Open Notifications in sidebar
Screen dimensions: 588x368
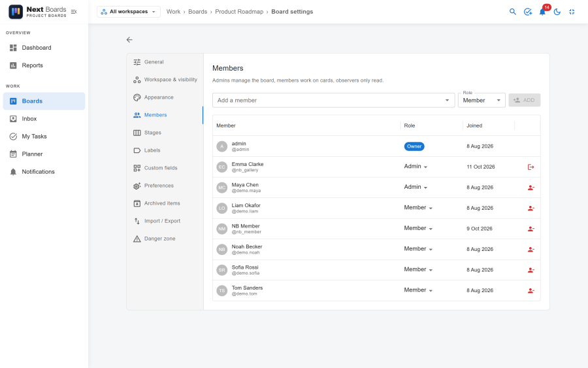point(44,171)
